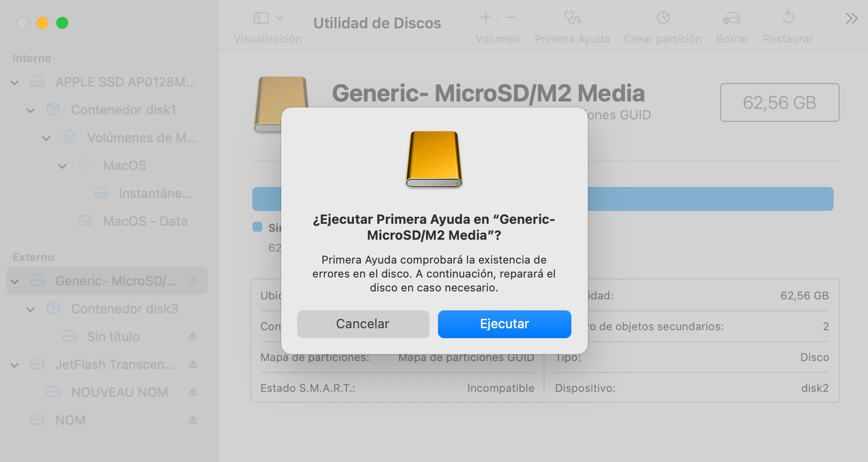The height and width of the screenshot is (462, 868).
Task: Select the MacOS volume drive icon
Action: [x=85, y=165]
